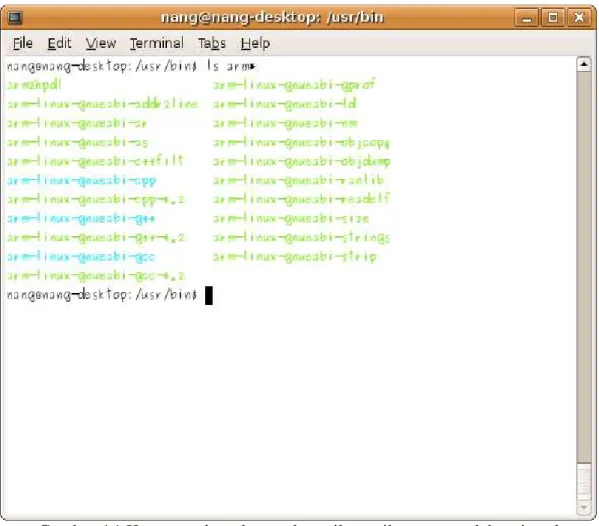Click arm-linux-gnueabi-gprof entry
The height and width of the screenshot is (526, 599).
coord(294,85)
